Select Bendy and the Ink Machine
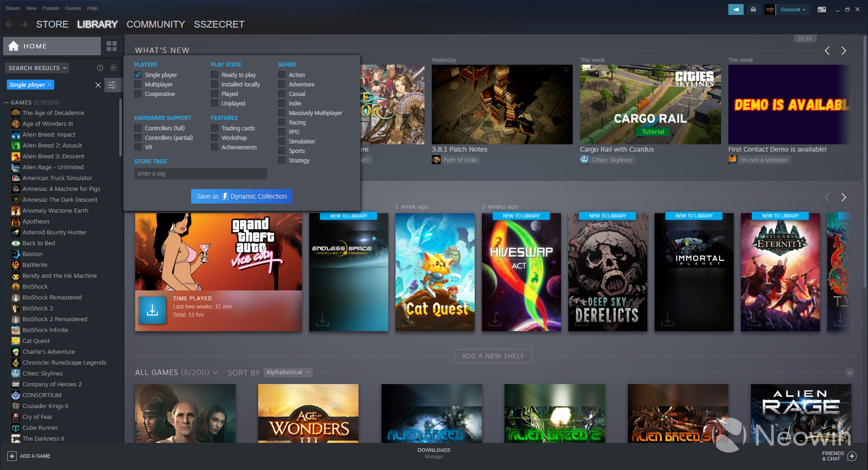868x470 pixels. [x=60, y=275]
